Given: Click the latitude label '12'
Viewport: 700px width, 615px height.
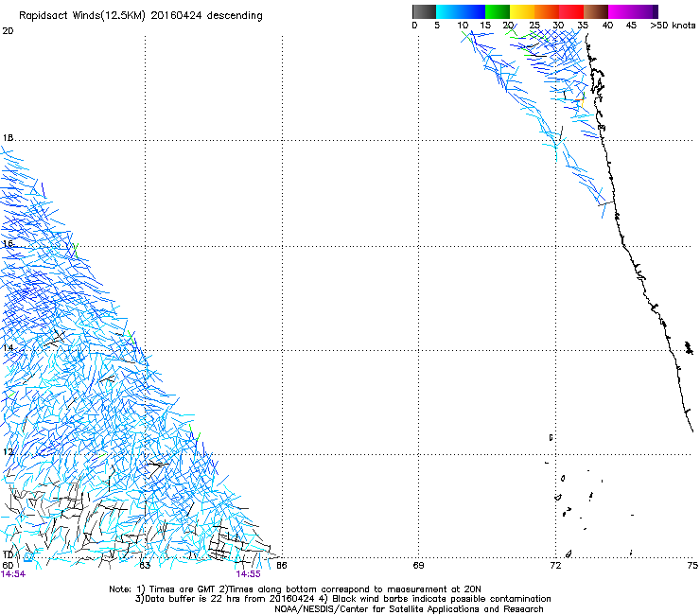Looking at the screenshot, I should pyautogui.click(x=8, y=452).
